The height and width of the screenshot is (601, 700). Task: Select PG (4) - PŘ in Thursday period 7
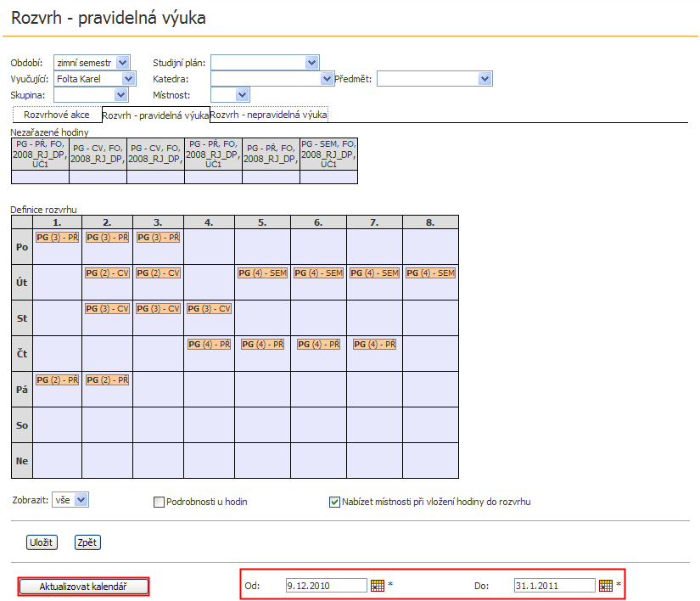click(x=374, y=345)
